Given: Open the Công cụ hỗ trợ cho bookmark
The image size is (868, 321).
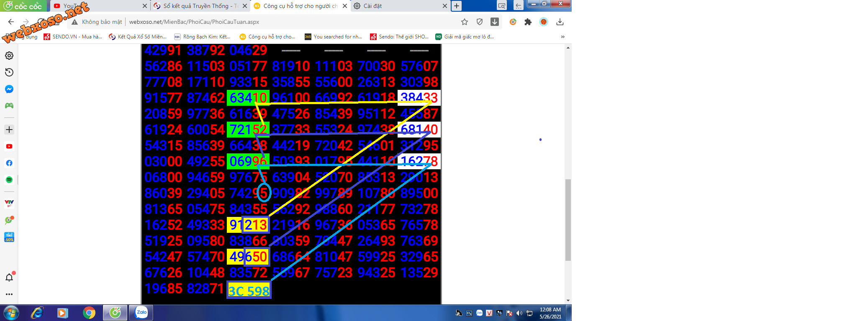Looking at the screenshot, I should 267,37.
